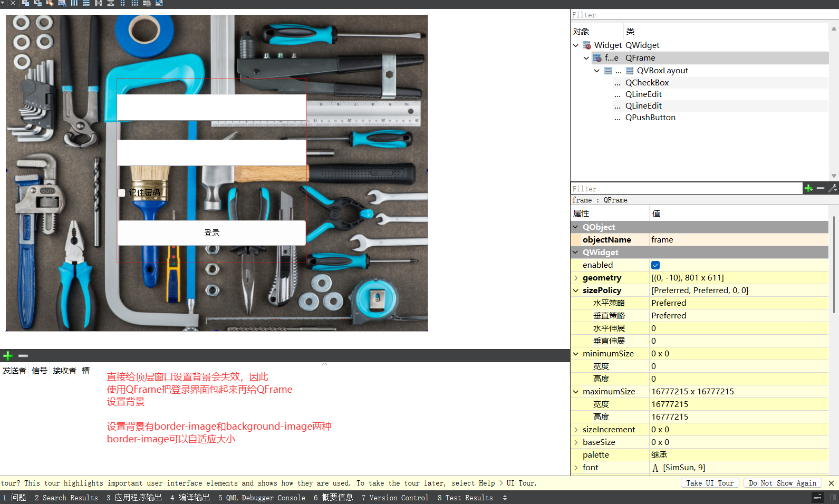Open the Search Results pane tab

click(x=66, y=498)
